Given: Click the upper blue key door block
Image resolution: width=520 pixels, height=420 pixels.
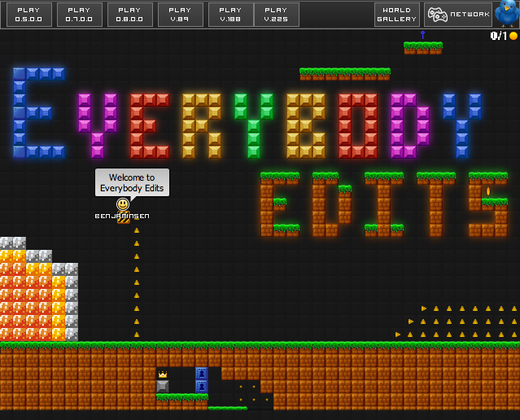Looking at the screenshot, I should pos(202,374).
